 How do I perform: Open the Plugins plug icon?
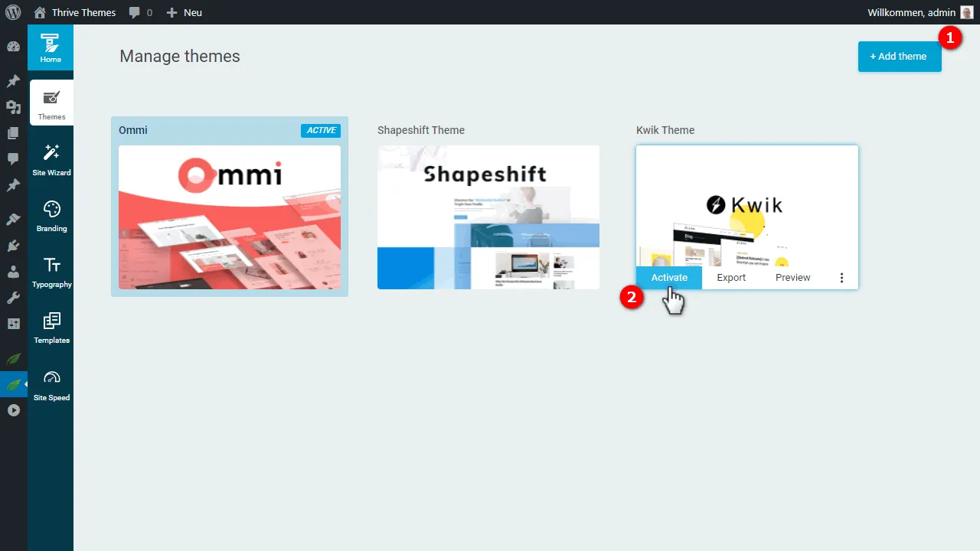13,246
